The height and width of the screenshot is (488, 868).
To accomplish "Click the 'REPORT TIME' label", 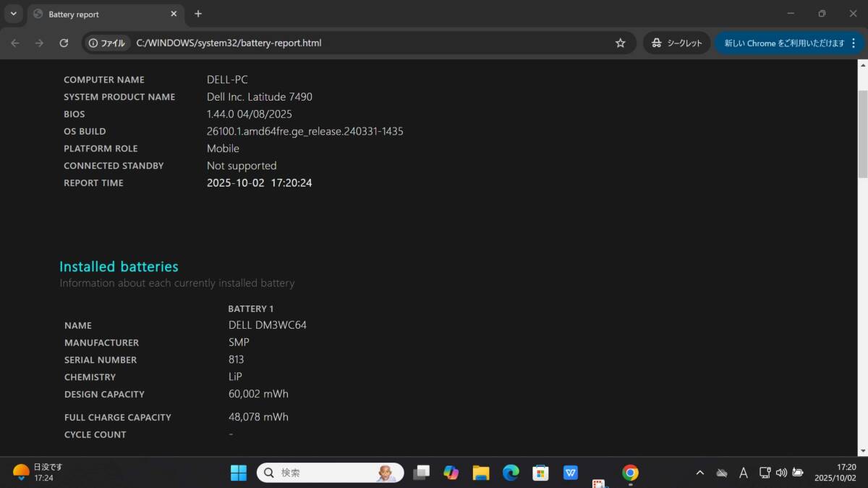I will click(93, 183).
